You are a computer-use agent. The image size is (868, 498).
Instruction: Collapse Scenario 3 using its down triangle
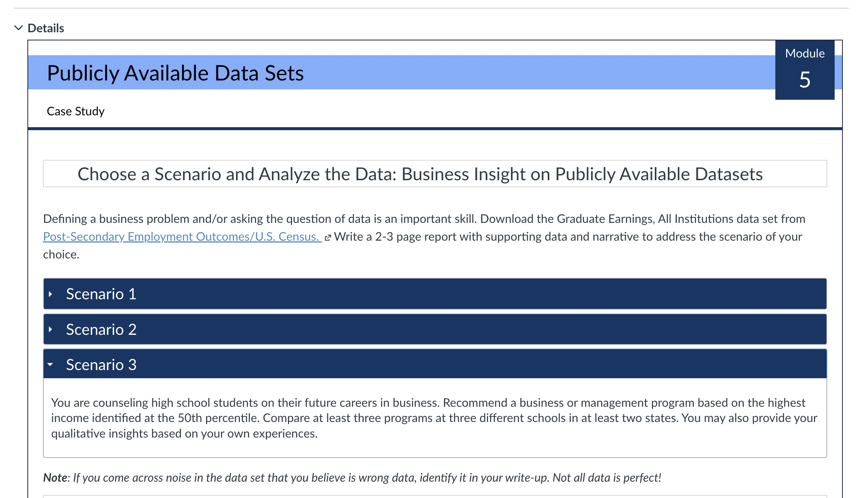50,365
